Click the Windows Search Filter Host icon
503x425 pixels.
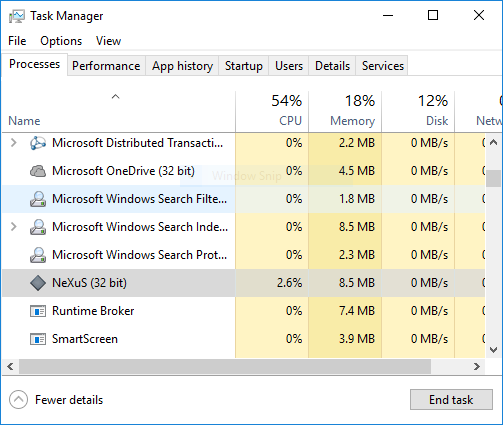click(38, 199)
